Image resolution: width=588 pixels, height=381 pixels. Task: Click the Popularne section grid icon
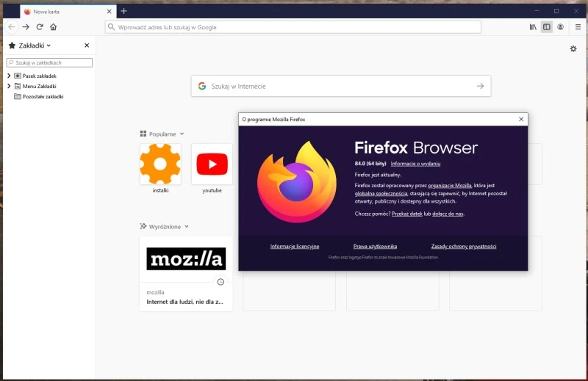click(x=143, y=134)
